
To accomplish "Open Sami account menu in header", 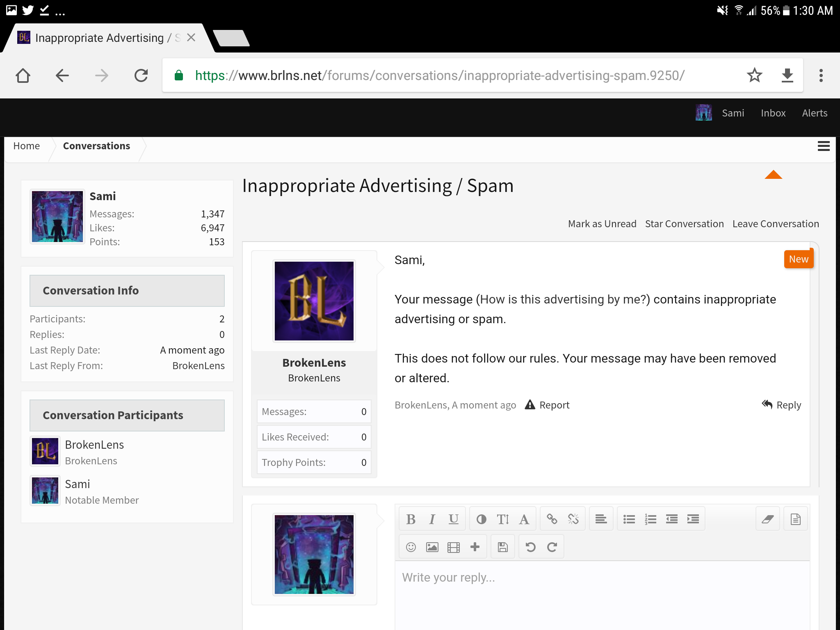I will point(733,113).
